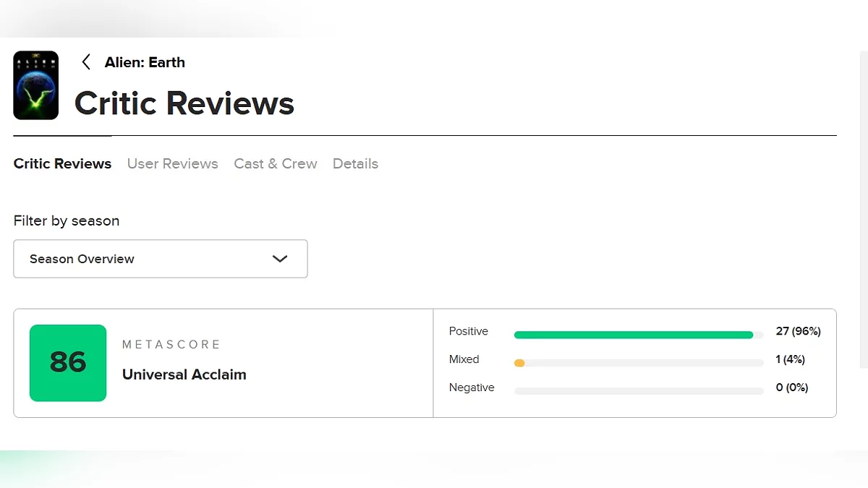Click the back chevron beside Alien: Earth
868x488 pixels.
pos(86,62)
